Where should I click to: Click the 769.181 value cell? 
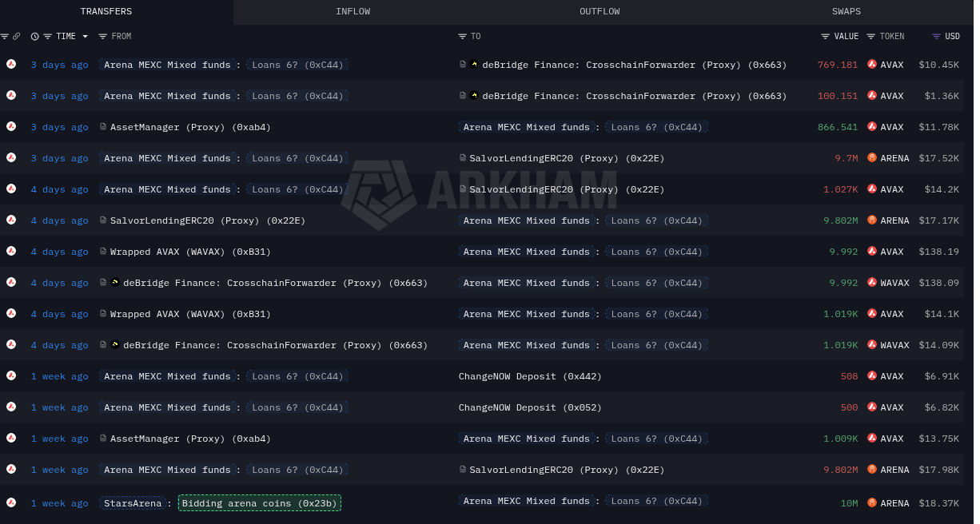[837, 65]
